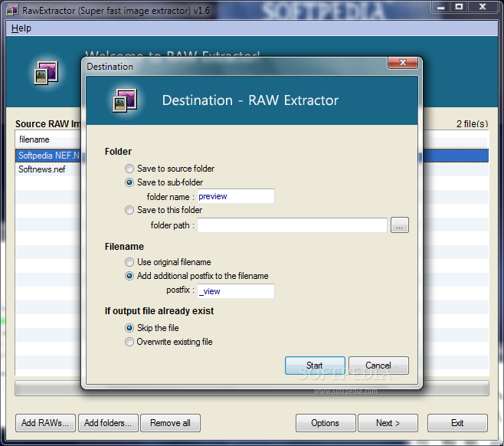Cancel the Destination dialog

click(378, 366)
